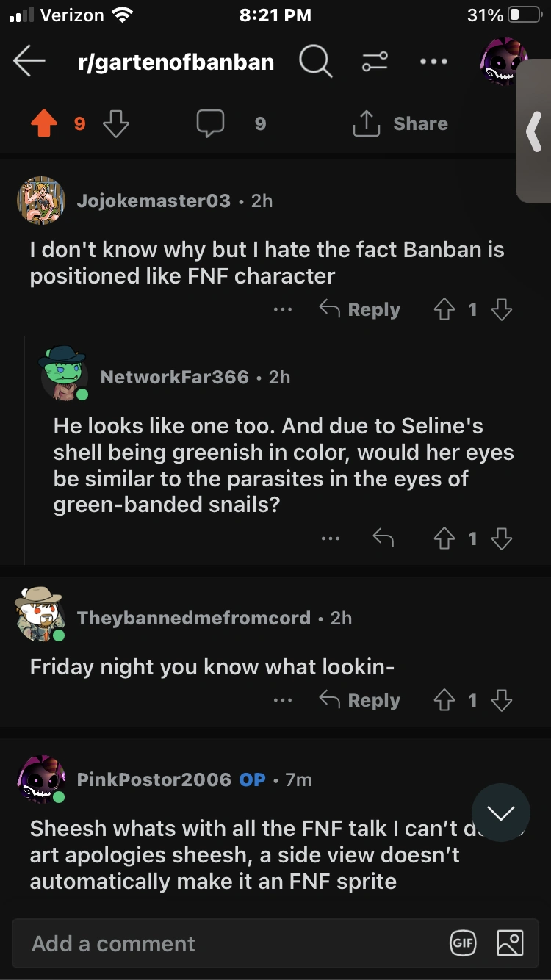Upvote Jojokemaster03's comment

(444, 310)
